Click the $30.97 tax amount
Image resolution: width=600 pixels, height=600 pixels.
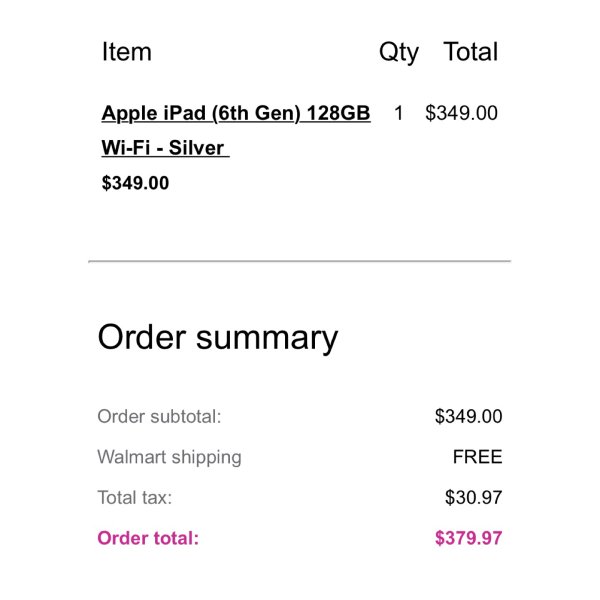(x=473, y=498)
